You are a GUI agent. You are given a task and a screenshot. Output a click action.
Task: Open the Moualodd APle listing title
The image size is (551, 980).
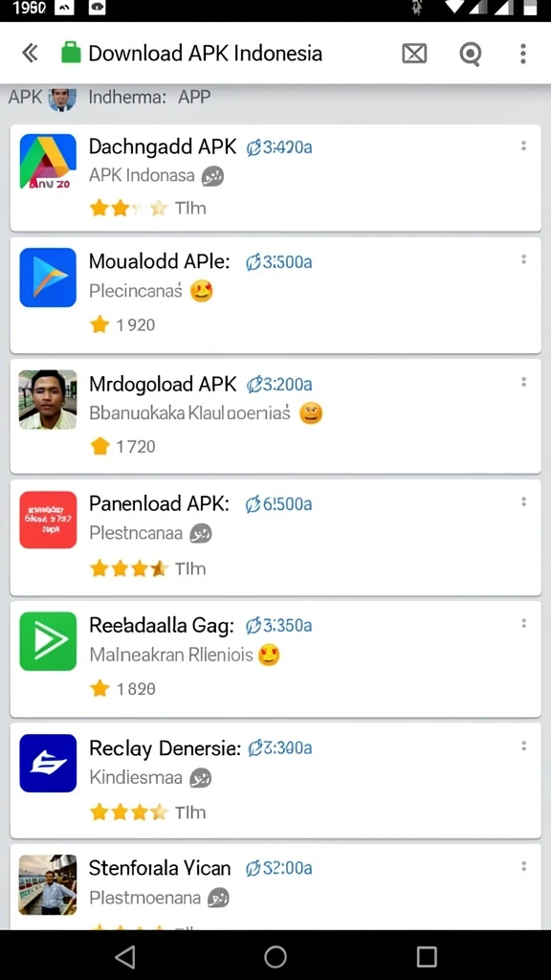(x=160, y=260)
